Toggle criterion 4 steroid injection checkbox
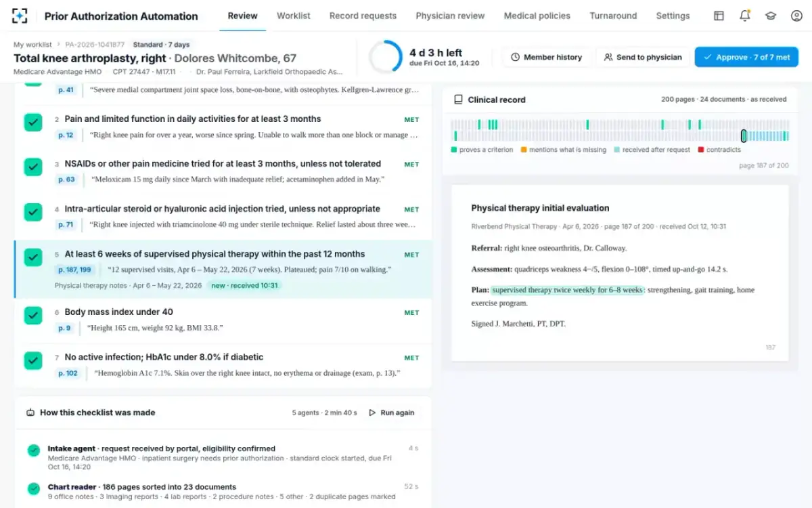 tap(33, 212)
